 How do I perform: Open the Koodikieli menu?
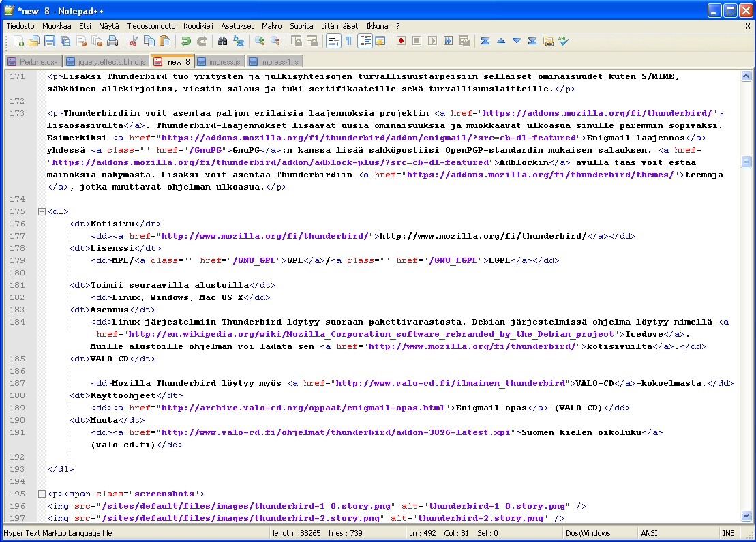[198, 26]
